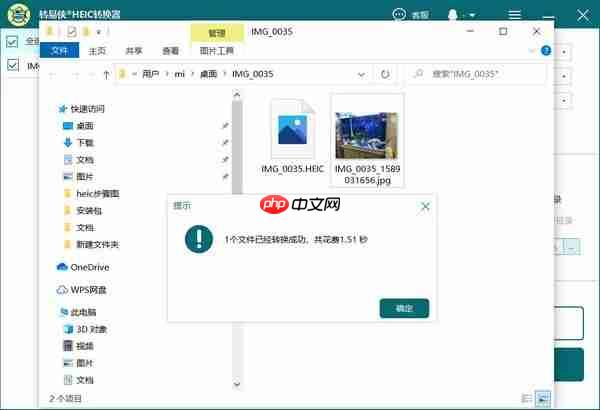The image size is (600, 410).
Task: Go up one folder level
Action: (x=106, y=75)
